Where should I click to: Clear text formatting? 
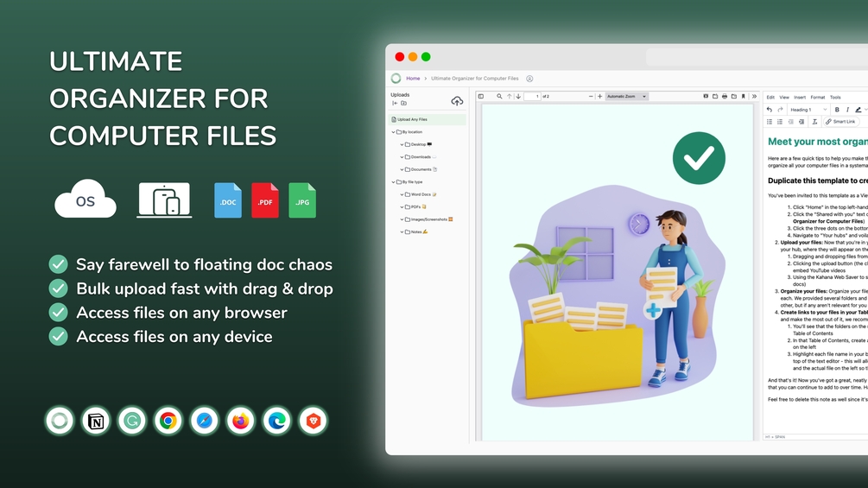pyautogui.click(x=814, y=122)
